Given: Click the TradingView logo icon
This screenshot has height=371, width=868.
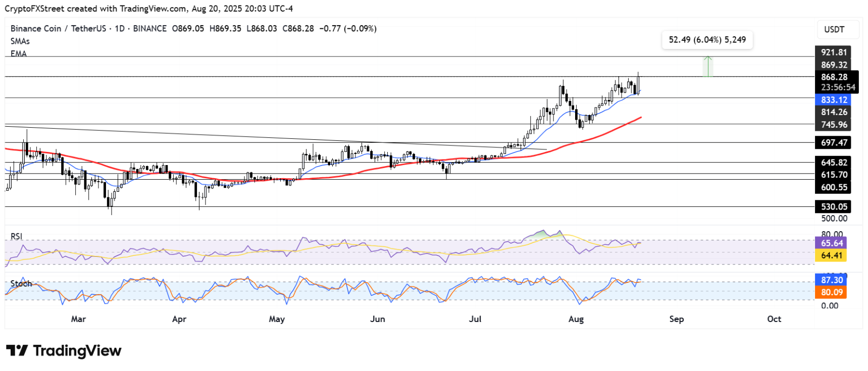Looking at the screenshot, I should pos(17,351).
